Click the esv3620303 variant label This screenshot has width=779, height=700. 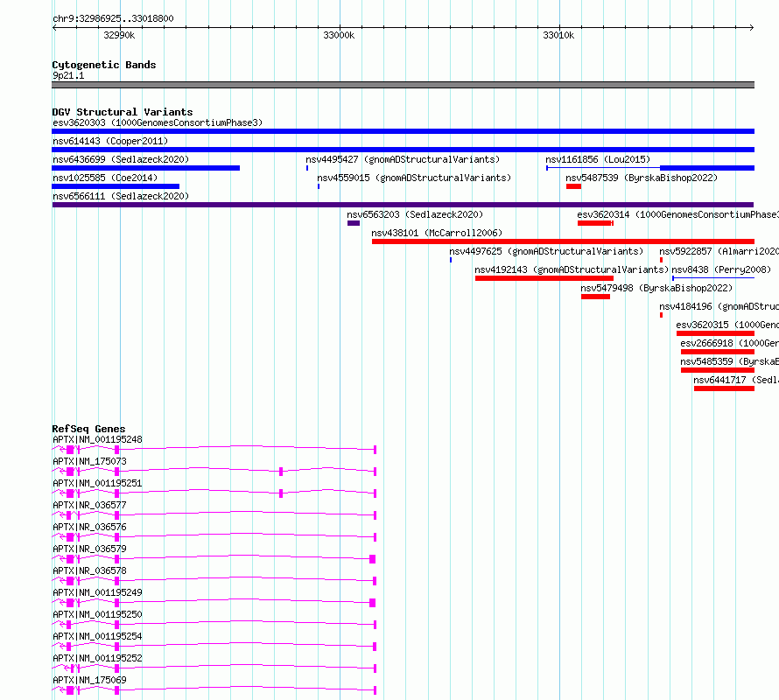[158, 122]
